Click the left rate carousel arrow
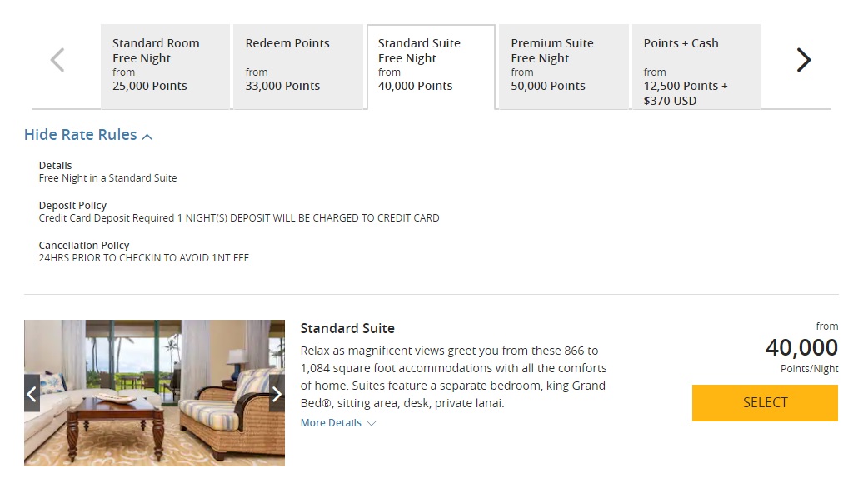Screen dimensions: 868x488 (x=57, y=59)
